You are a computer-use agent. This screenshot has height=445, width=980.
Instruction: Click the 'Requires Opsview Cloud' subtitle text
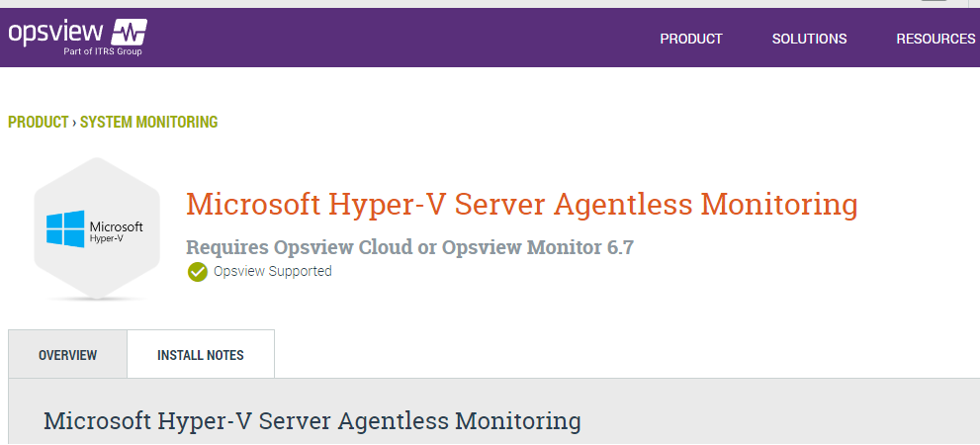[x=409, y=247]
